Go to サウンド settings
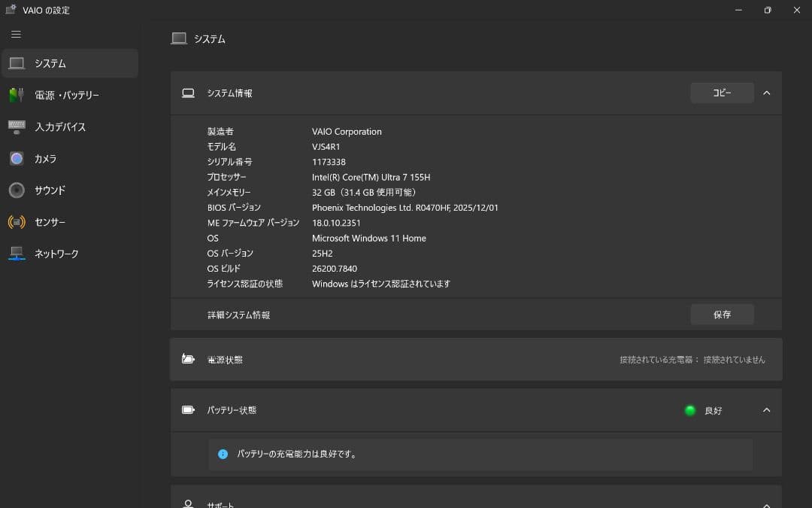This screenshot has height=508, width=812. click(x=70, y=190)
